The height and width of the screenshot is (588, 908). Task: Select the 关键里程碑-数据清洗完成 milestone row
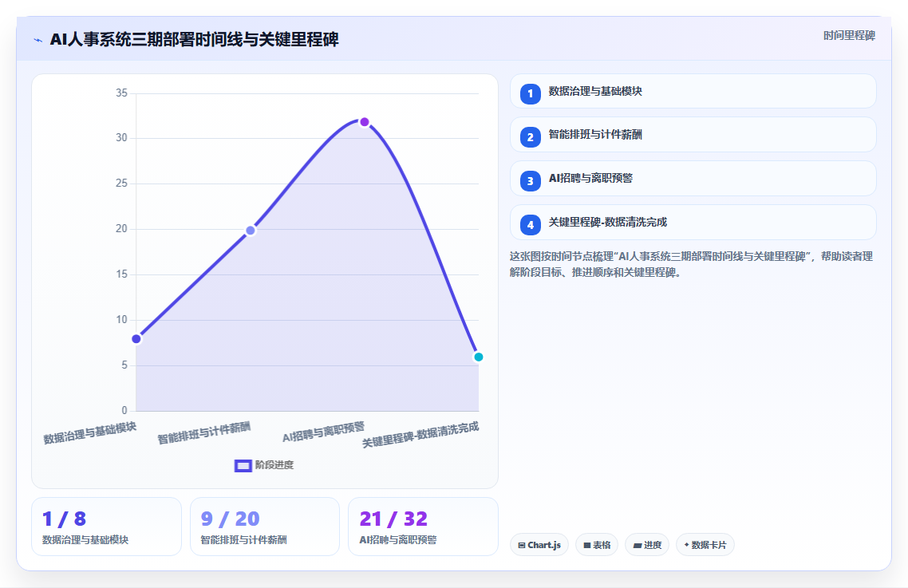[693, 222]
